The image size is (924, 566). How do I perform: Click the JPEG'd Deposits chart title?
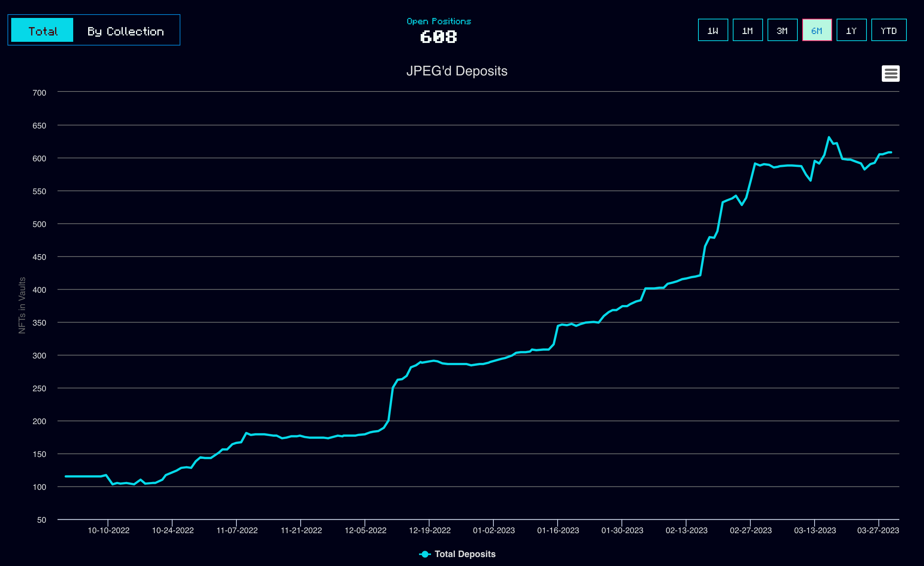point(456,71)
